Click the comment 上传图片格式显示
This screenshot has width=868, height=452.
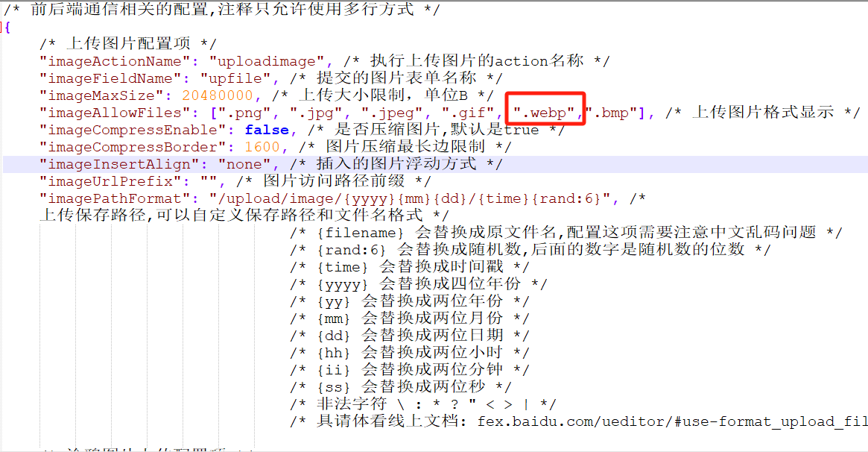(x=762, y=113)
